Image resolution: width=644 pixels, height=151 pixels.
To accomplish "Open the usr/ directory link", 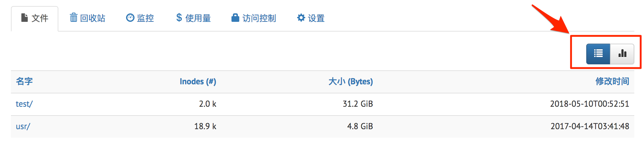I will [x=23, y=126].
